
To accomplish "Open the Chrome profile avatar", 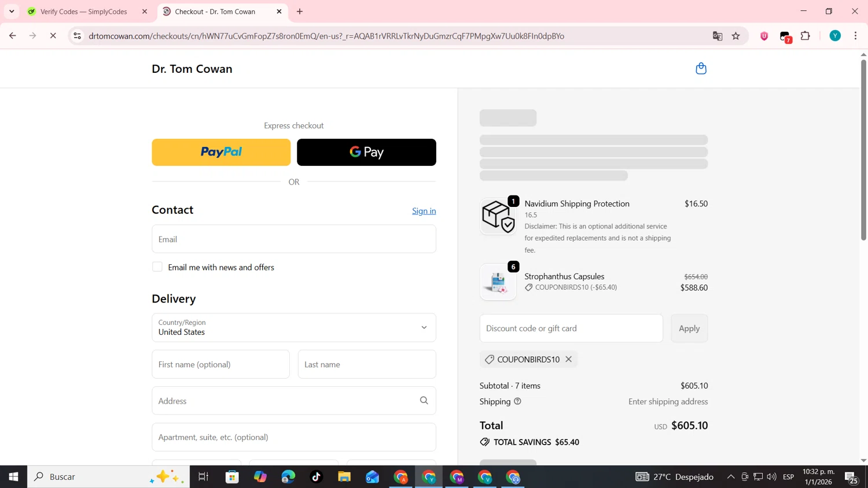I will pos(835,36).
